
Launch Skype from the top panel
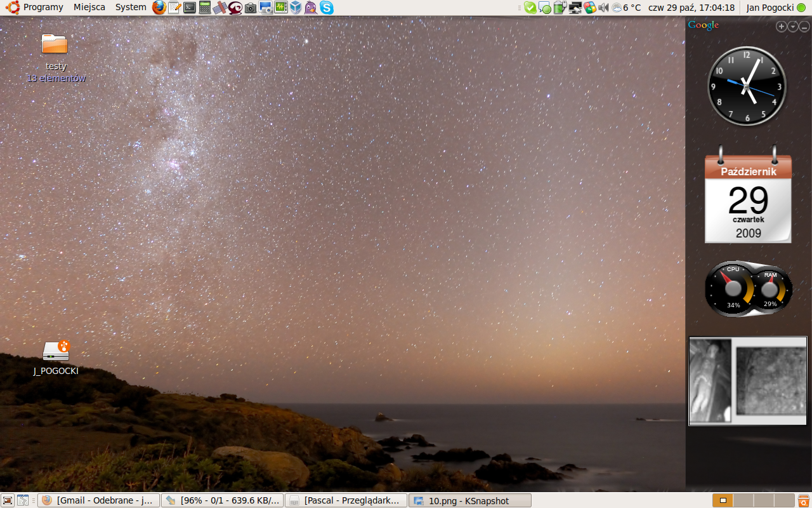point(327,8)
